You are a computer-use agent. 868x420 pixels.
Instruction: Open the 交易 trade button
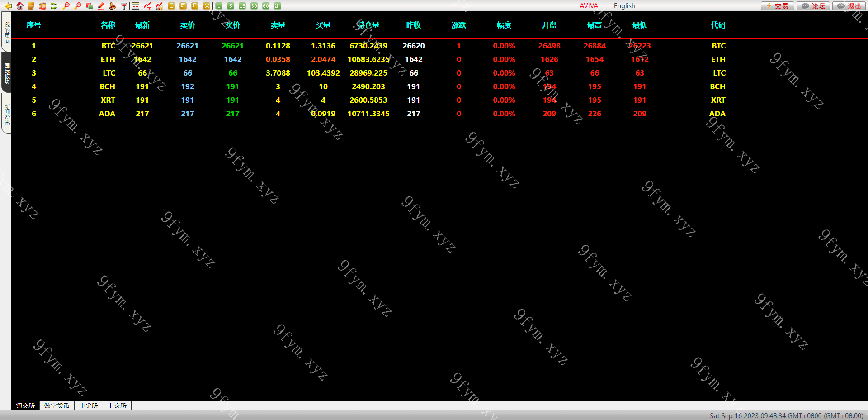pos(777,6)
